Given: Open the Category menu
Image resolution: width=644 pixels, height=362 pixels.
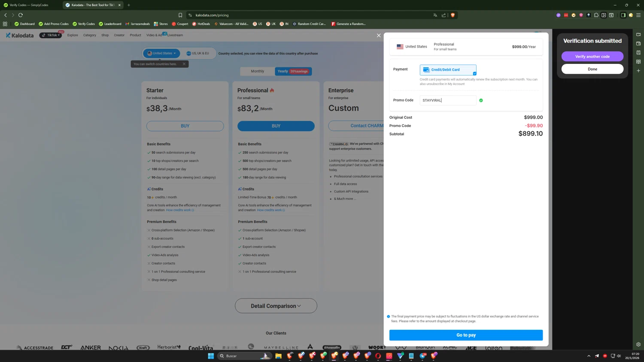Looking at the screenshot, I should [90, 35].
